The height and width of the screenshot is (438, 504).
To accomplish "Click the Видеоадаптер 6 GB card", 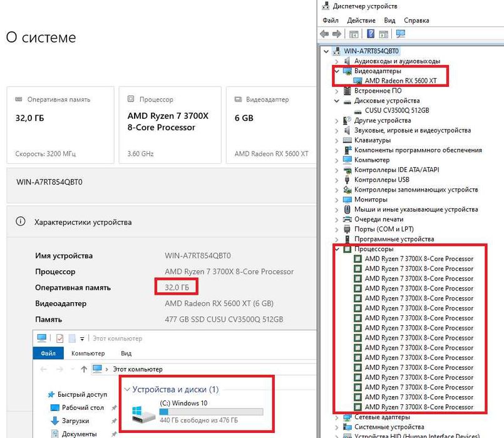I will click(x=272, y=125).
